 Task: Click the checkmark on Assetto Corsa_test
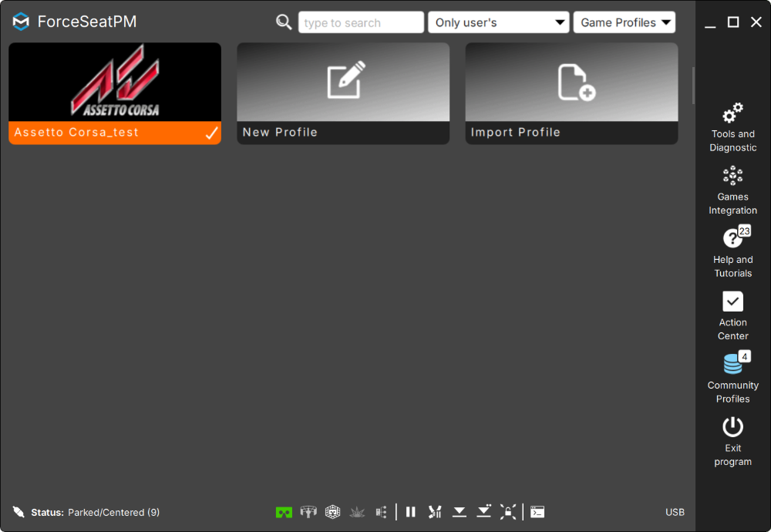coord(212,133)
